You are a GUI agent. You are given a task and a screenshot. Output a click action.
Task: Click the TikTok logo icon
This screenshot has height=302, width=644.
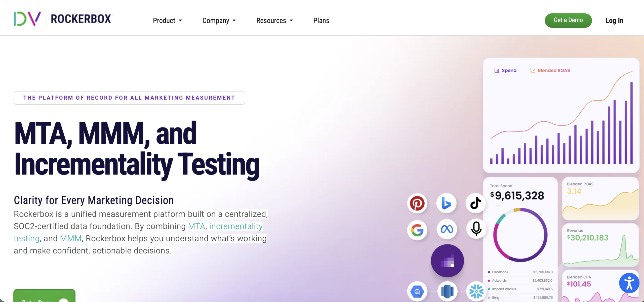point(476,203)
